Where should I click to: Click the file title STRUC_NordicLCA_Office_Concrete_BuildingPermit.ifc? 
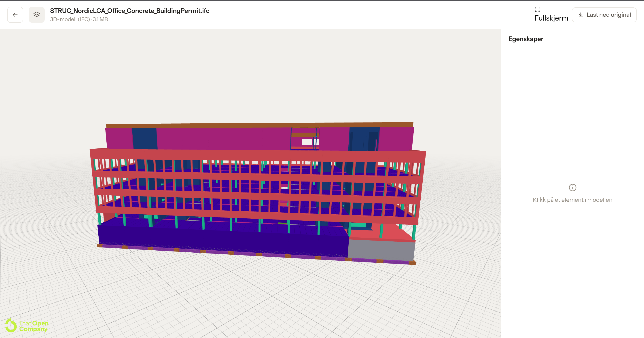(129, 11)
